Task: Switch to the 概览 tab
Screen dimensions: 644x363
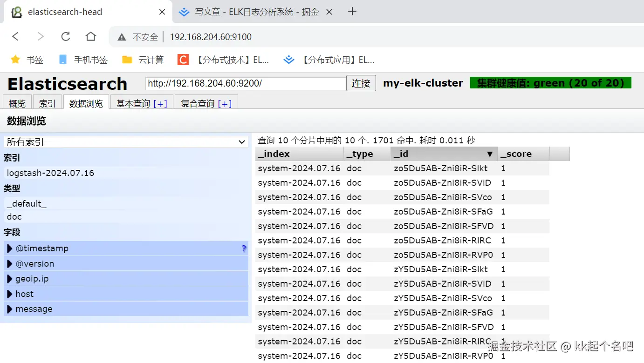Action: tap(17, 103)
